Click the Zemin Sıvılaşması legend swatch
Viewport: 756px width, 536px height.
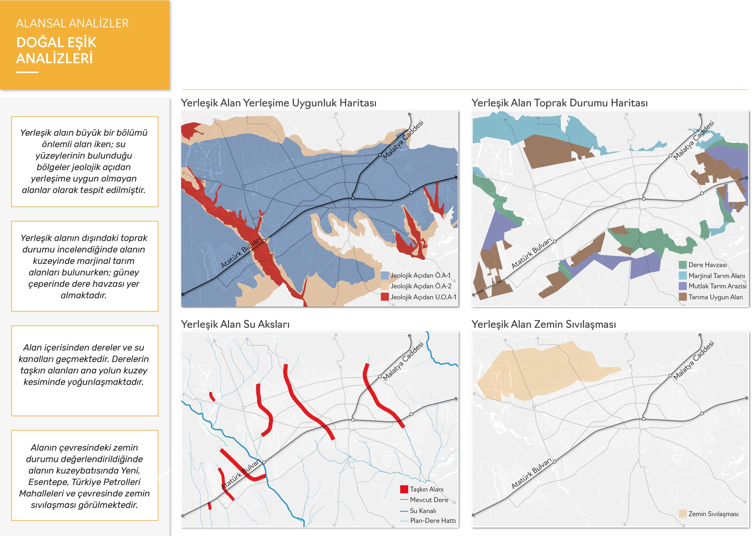point(683,514)
